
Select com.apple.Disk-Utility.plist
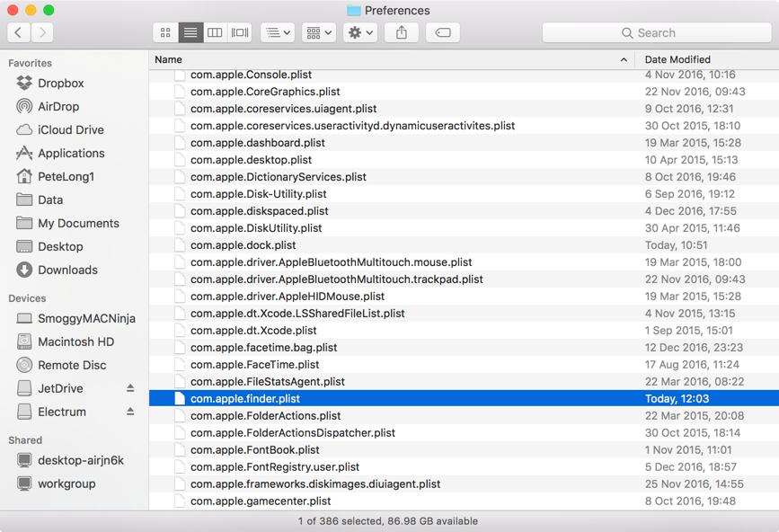pos(464,194)
